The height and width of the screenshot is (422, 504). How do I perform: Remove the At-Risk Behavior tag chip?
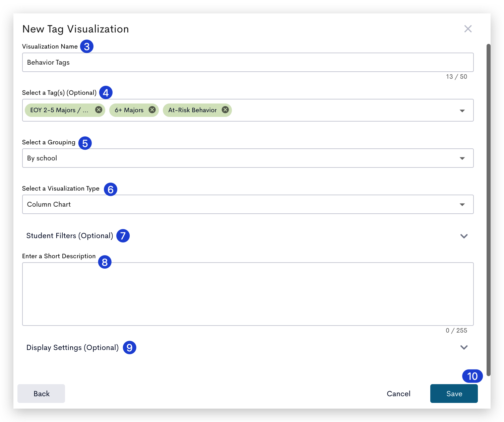pos(225,110)
